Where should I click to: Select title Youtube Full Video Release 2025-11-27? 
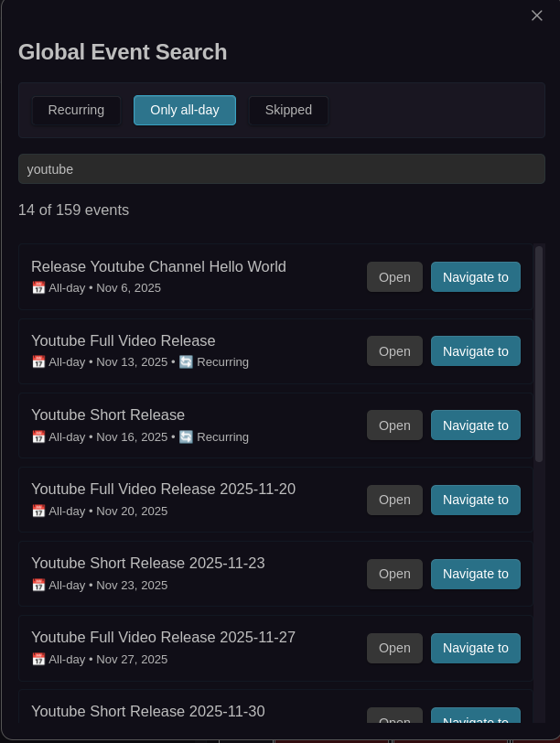pos(164,638)
